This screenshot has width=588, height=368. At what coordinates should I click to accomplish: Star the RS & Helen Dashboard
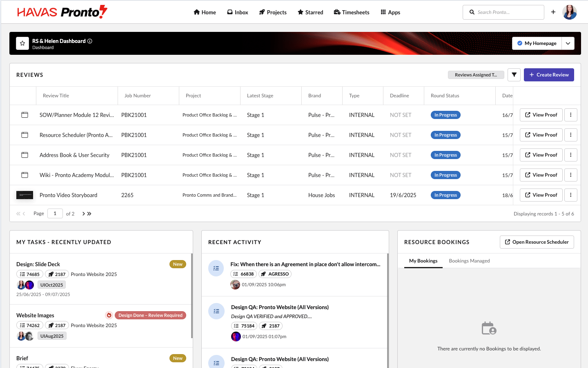pos(22,43)
